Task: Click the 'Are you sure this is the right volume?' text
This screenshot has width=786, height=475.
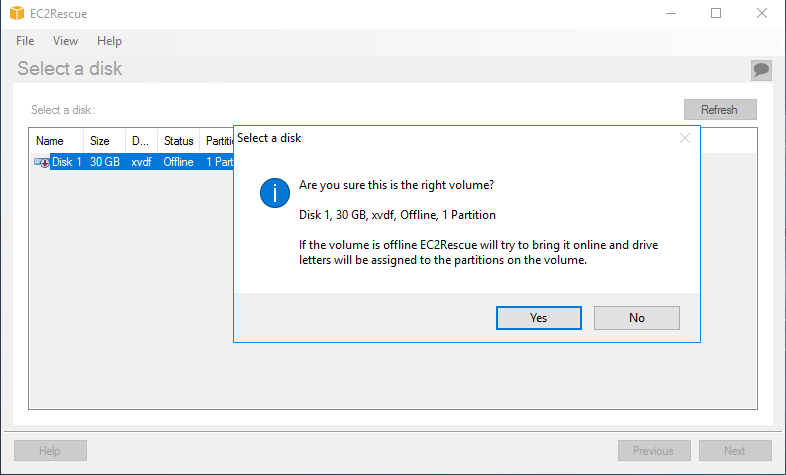Action: (x=397, y=185)
